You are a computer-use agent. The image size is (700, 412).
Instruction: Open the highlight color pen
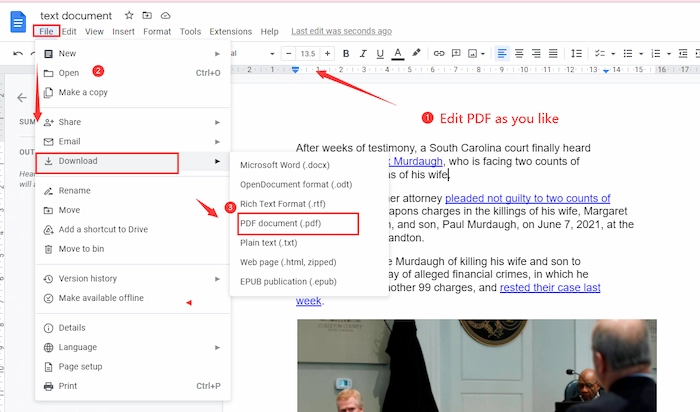pos(416,53)
